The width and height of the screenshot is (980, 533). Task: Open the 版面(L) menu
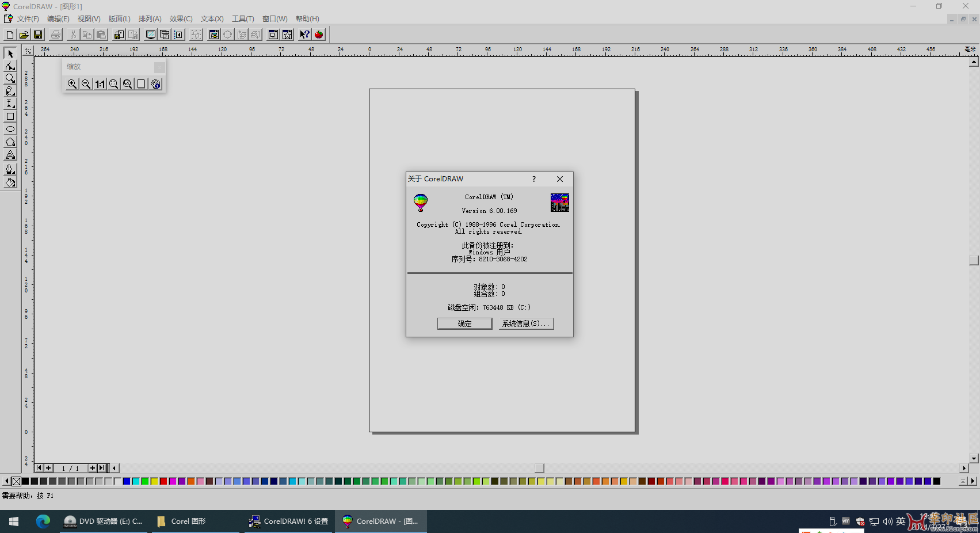[120, 19]
